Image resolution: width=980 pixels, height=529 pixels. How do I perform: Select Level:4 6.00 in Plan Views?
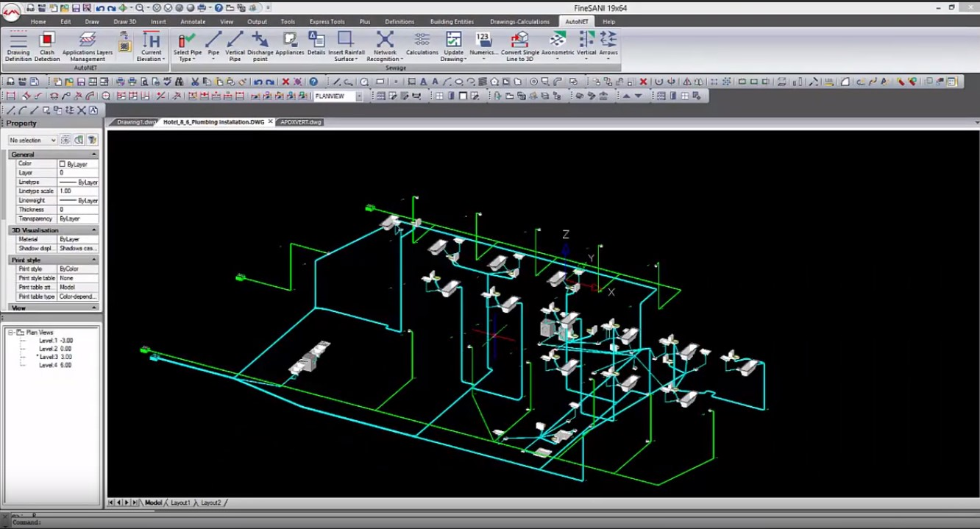tap(55, 365)
